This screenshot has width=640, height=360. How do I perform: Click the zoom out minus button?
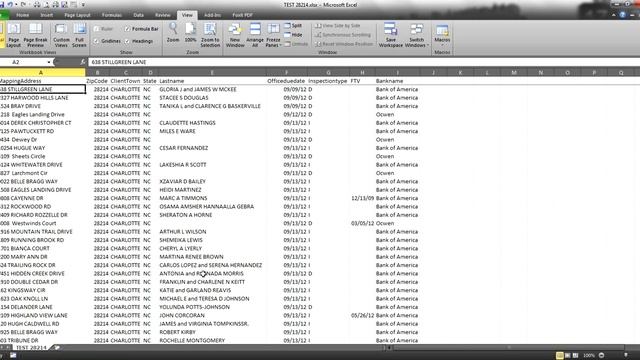pos(601,356)
